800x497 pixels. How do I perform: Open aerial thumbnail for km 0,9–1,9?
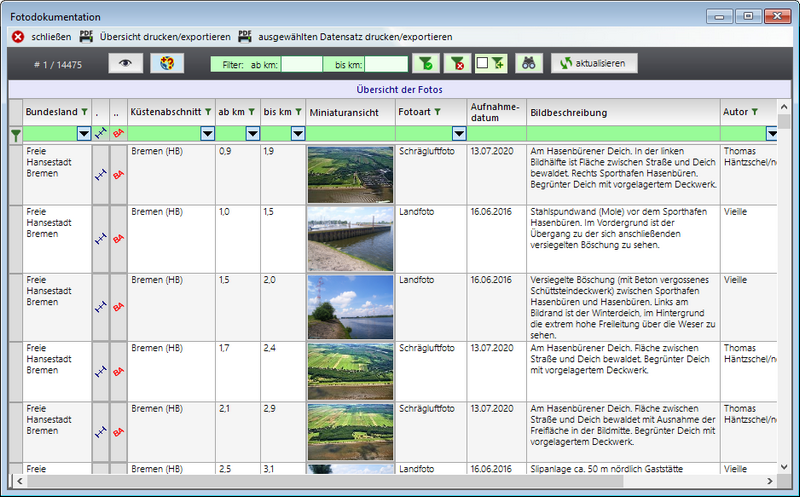coord(351,175)
